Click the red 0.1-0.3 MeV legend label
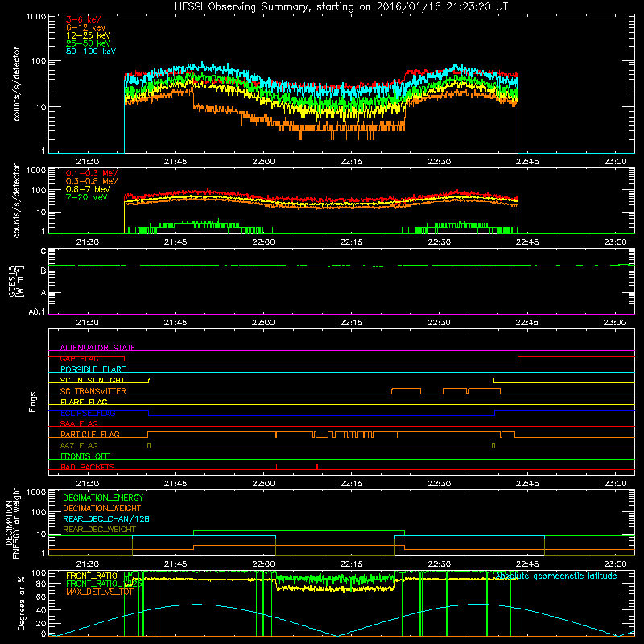The image size is (644, 644). pos(92,173)
